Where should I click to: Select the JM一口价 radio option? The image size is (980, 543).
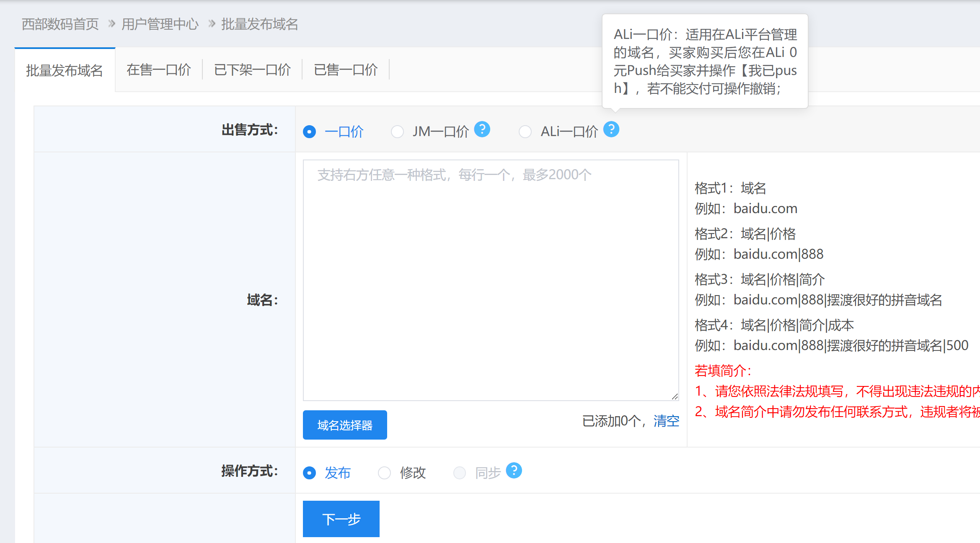[x=397, y=132]
